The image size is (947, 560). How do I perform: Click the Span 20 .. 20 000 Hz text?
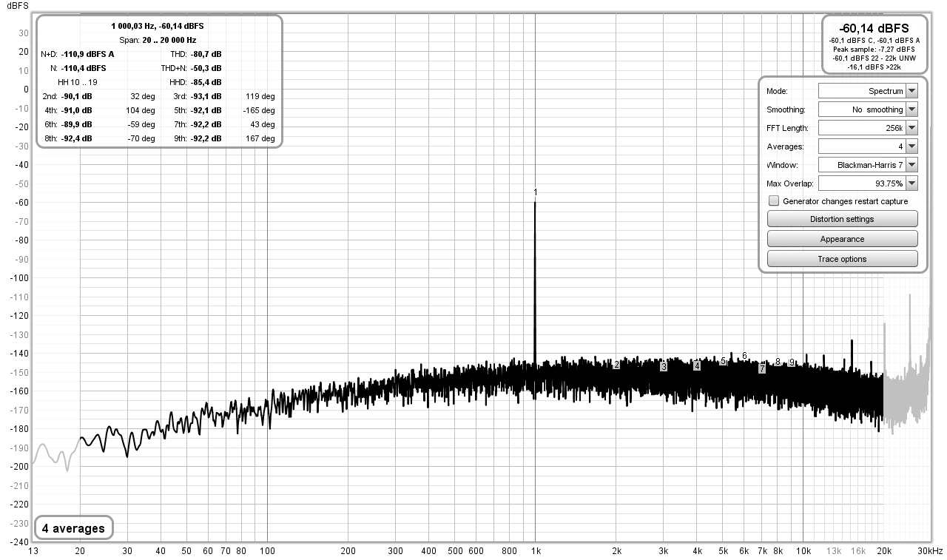pos(158,40)
